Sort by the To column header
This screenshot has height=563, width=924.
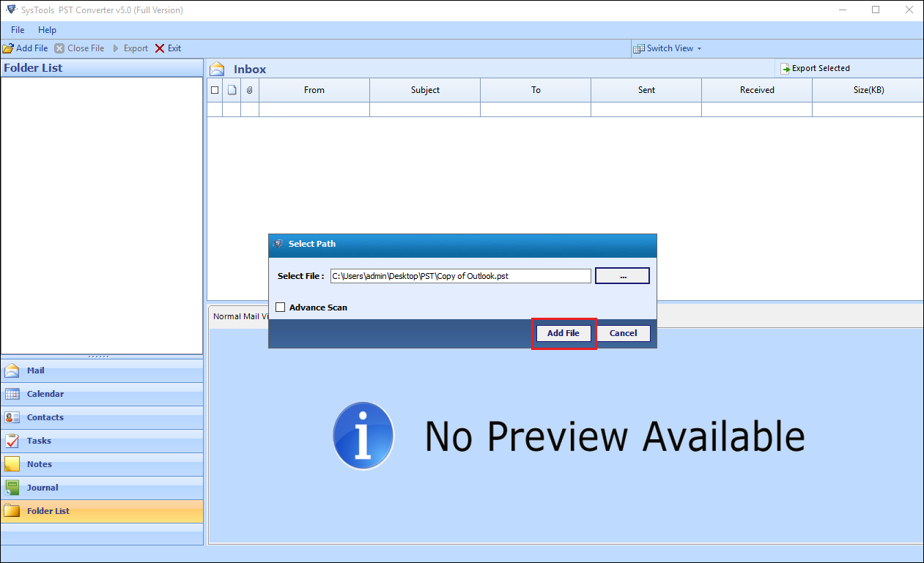536,90
